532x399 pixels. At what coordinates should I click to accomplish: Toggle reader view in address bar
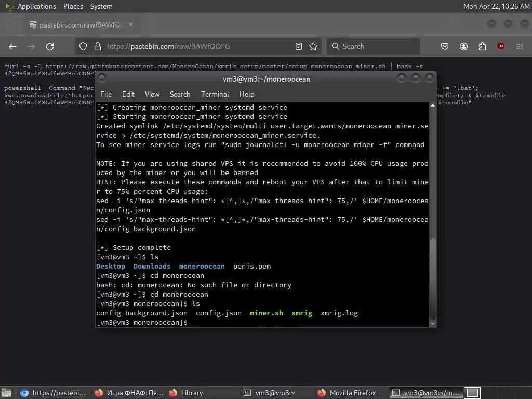(299, 46)
